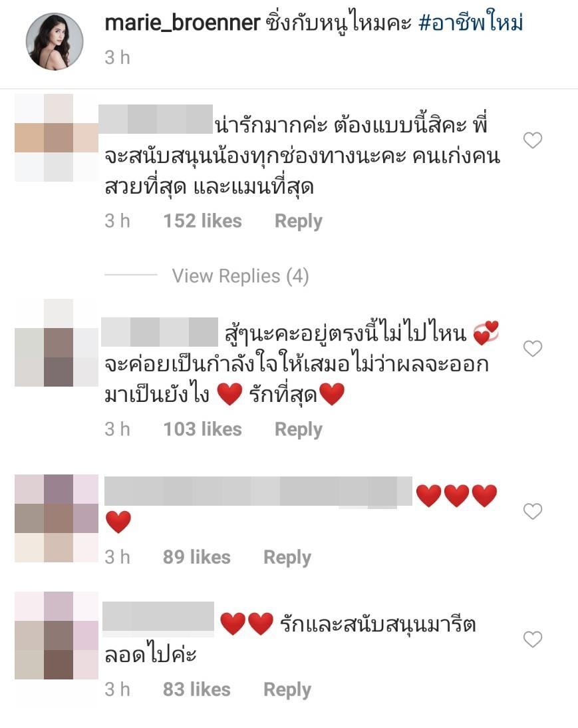Open first commenter's blurred avatar
The height and width of the screenshot is (728, 578).
(x=57, y=138)
